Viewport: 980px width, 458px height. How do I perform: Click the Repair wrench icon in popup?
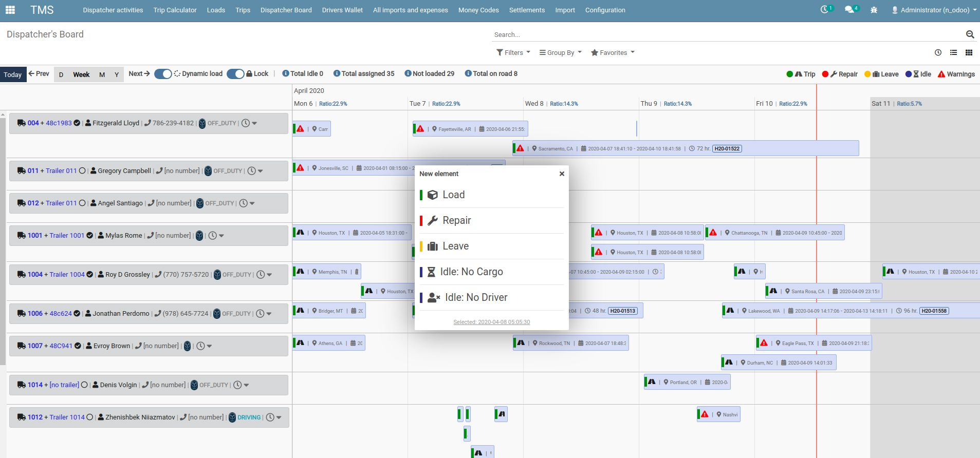(433, 220)
